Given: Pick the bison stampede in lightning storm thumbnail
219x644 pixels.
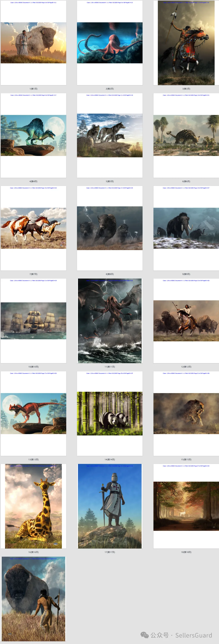Looking at the screenshot, I should coord(110,228).
